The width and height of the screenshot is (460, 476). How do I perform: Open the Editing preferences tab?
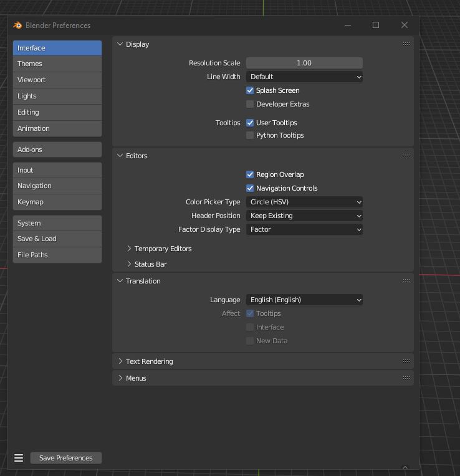pos(57,112)
